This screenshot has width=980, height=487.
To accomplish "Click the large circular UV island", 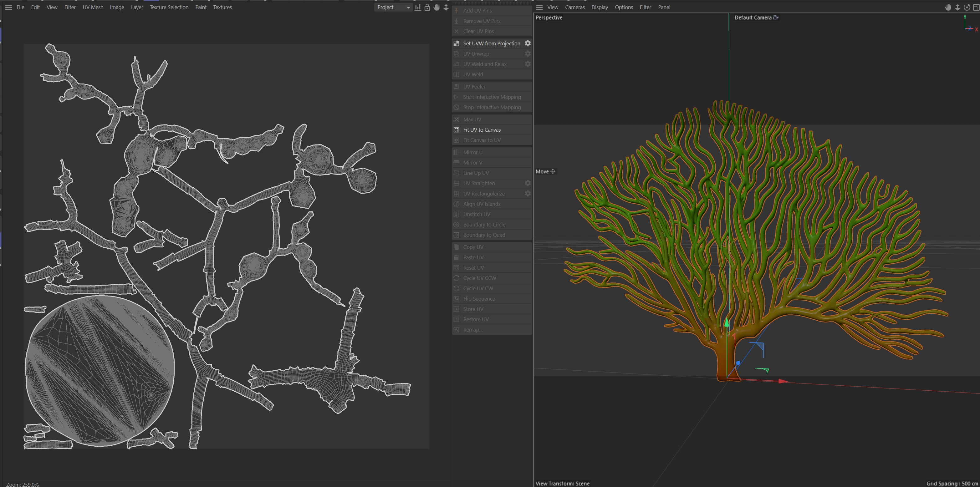I will (100, 371).
